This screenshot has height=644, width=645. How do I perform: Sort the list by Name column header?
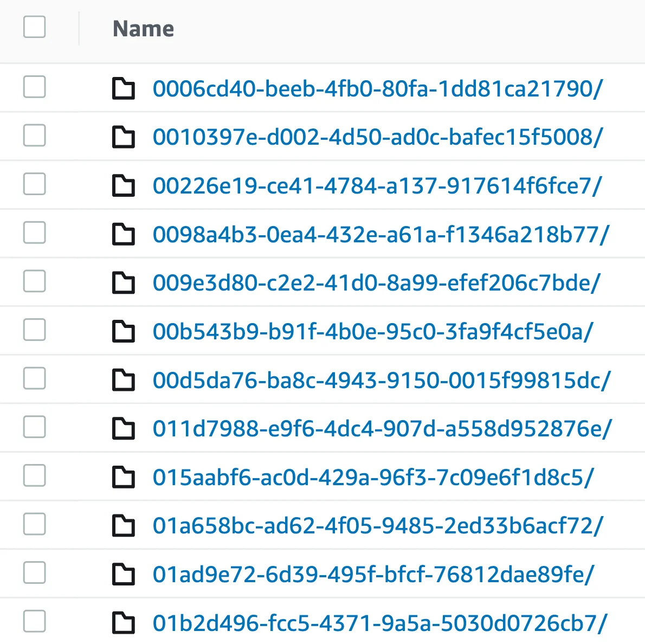(143, 29)
